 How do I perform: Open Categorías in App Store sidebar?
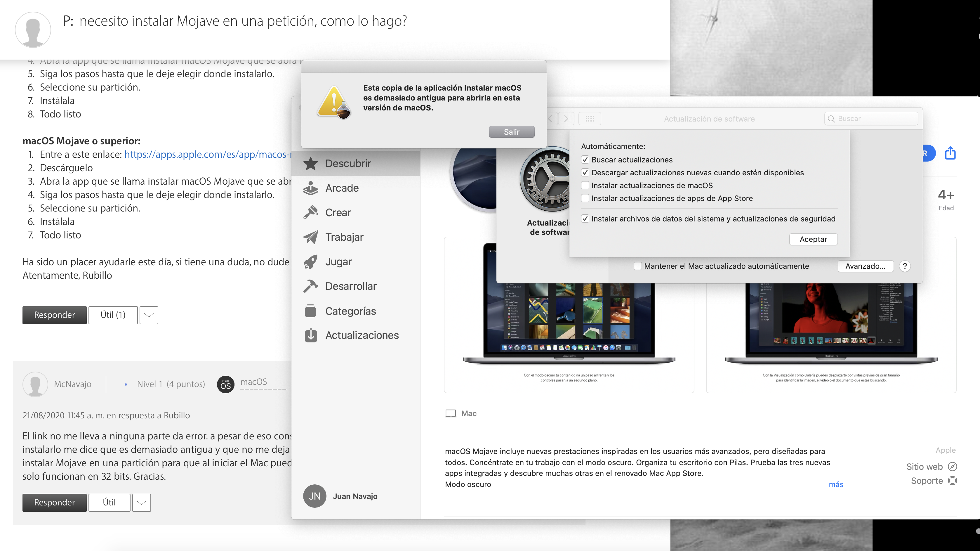click(x=350, y=311)
